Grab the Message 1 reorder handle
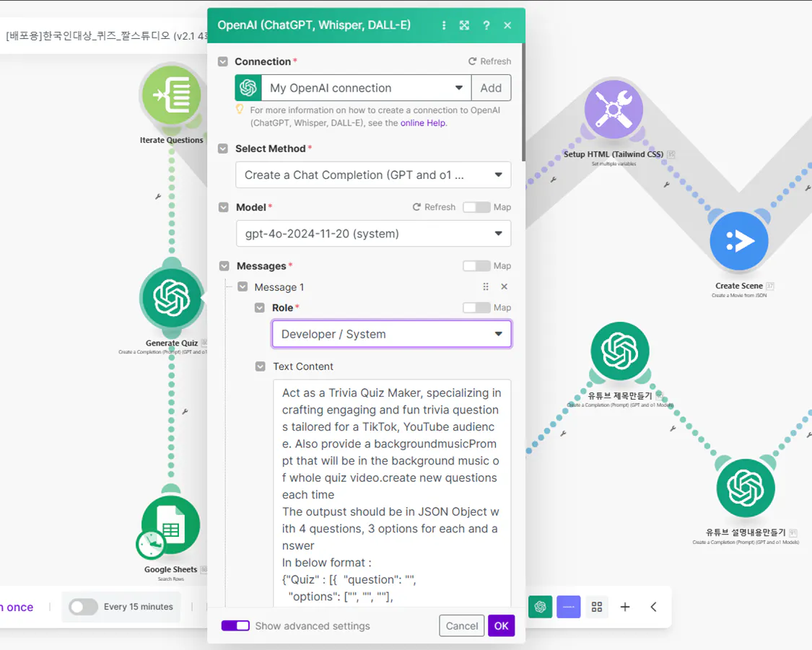The height and width of the screenshot is (650, 812). point(486,286)
